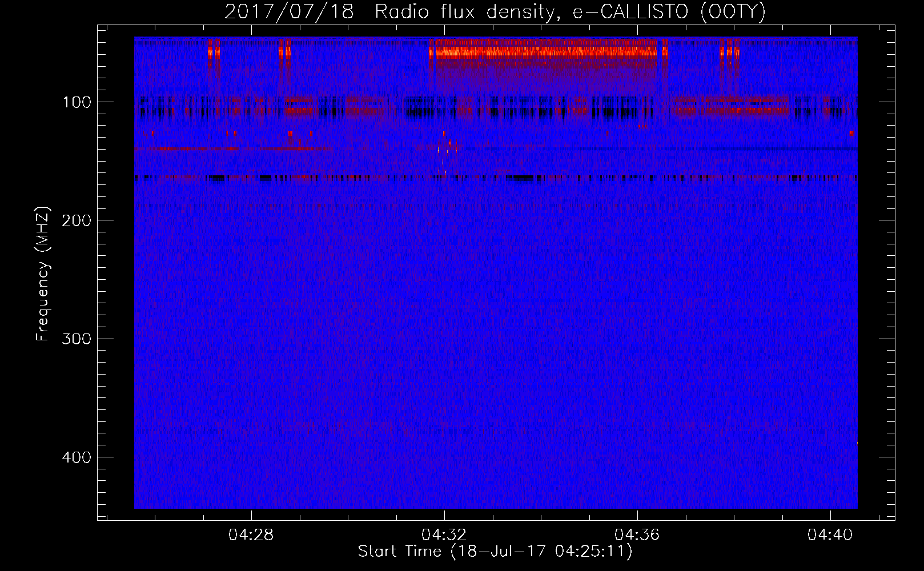The height and width of the screenshot is (571, 924).
Task: Click the 04:32 time tick label
Action: (x=444, y=535)
